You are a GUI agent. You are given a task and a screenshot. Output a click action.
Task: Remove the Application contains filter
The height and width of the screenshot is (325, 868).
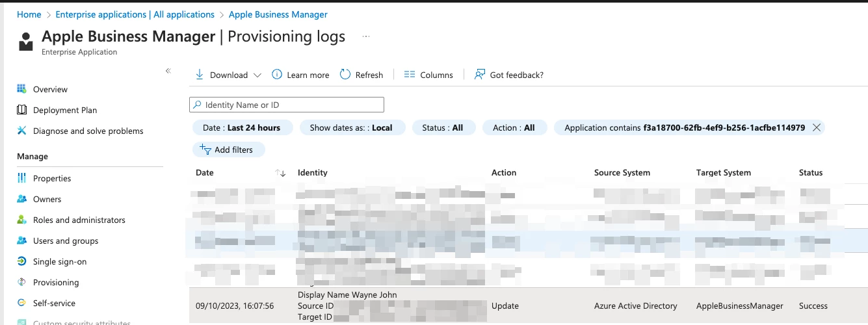(x=817, y=128)
